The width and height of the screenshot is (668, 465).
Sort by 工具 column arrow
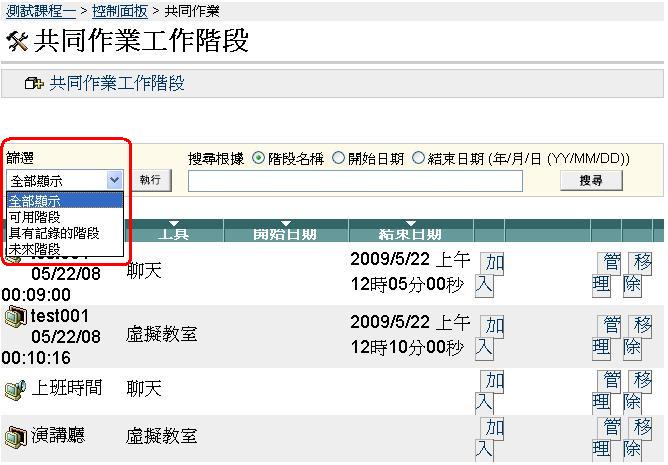(175, 223)
